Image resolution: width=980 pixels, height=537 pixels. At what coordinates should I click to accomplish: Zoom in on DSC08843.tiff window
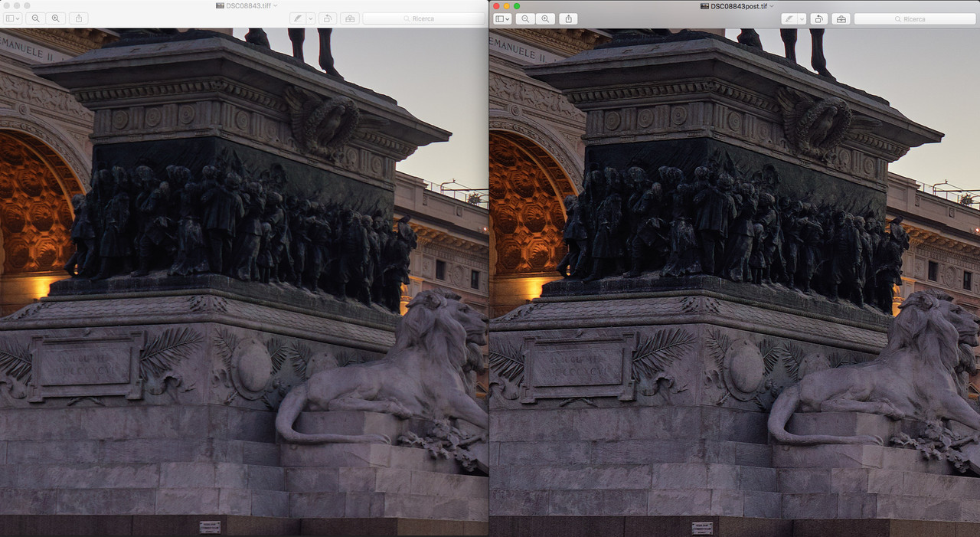(55, 18)
